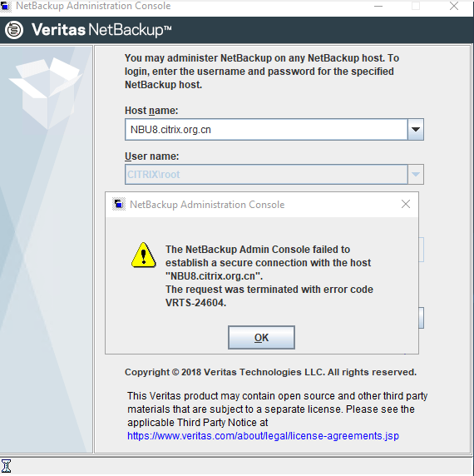Screen dimensions: 474x476
Task: Click the CITRIX\root User name field
Action: 266,175
